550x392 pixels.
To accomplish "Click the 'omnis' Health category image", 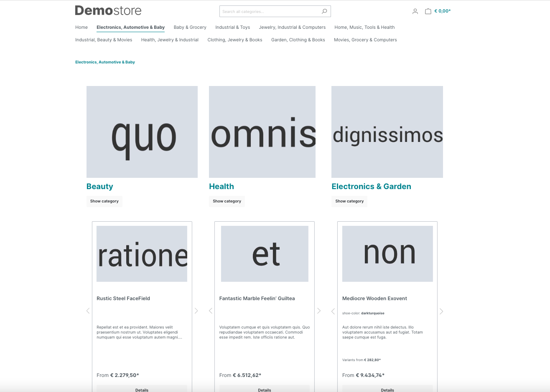I will coord(262,132).
